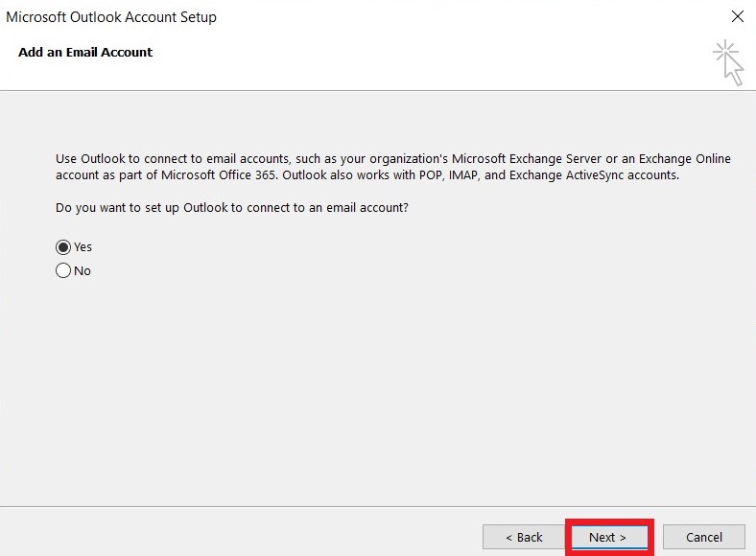Click the 'Microsoft Office 365' text in description
756x556 pixels.
[219, 174]
